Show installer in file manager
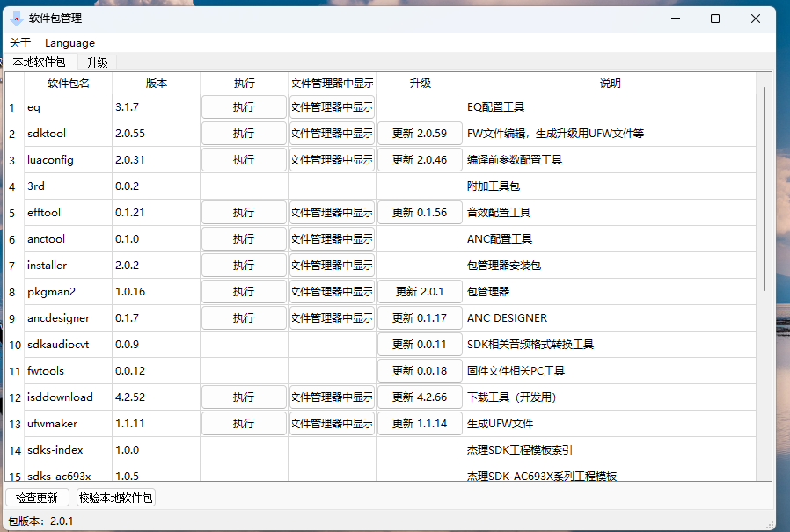This screenshot has width=790, height=532. [332, 266]
